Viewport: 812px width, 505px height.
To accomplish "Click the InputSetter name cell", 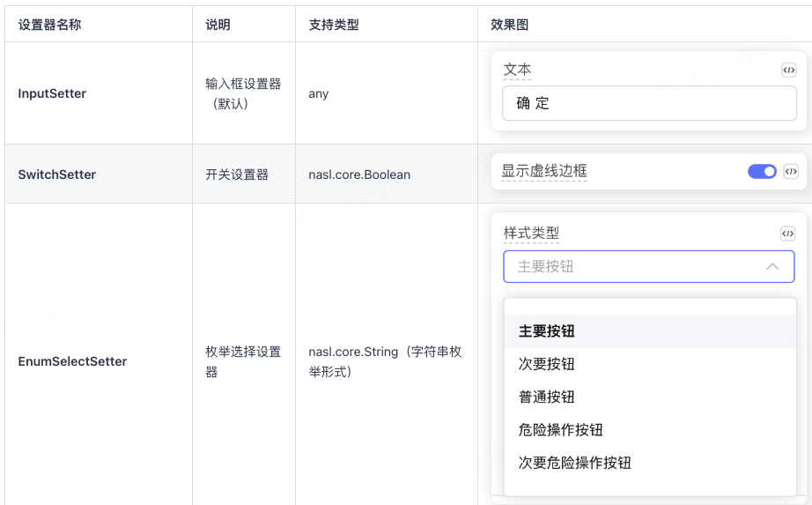I will click(x=52, y=93).
